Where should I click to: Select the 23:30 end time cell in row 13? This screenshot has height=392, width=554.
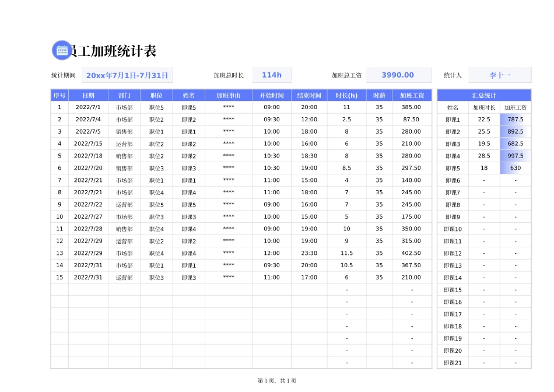click(x=309, y=253)
